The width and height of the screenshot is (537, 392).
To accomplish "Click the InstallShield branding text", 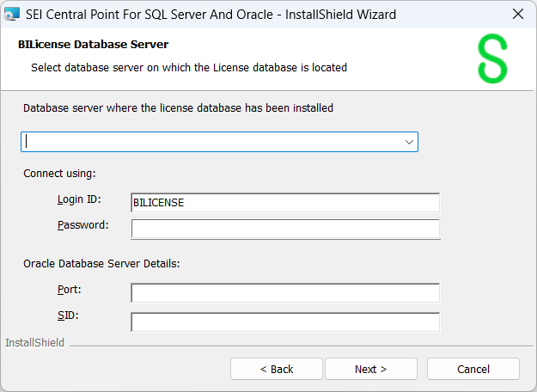I will [34, 343].
